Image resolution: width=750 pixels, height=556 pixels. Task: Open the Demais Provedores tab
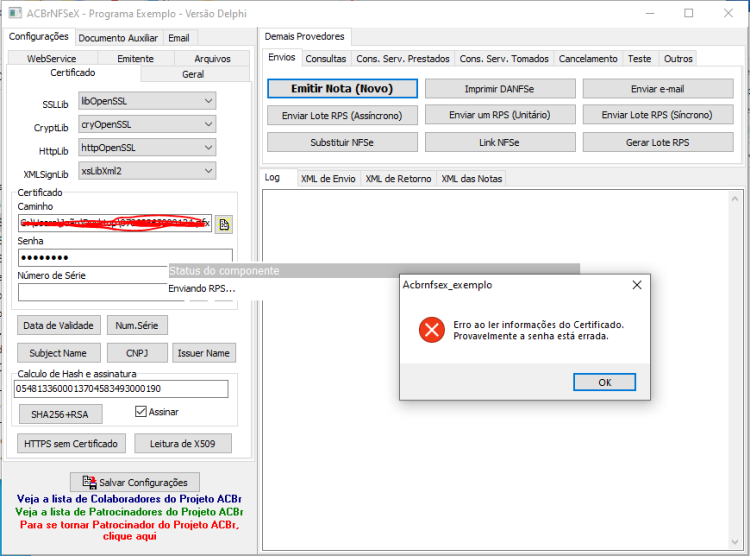point(305,36)
